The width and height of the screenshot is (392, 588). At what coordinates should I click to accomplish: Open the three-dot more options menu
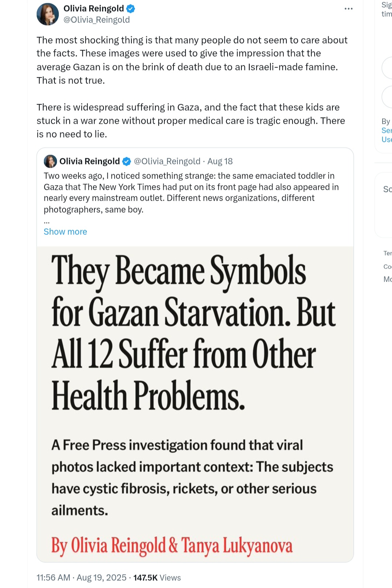click(348, 9)
